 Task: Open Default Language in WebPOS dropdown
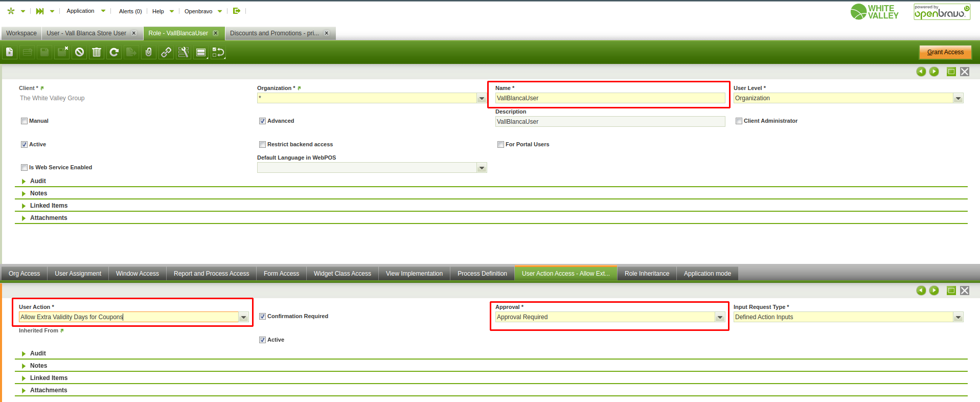482,168
